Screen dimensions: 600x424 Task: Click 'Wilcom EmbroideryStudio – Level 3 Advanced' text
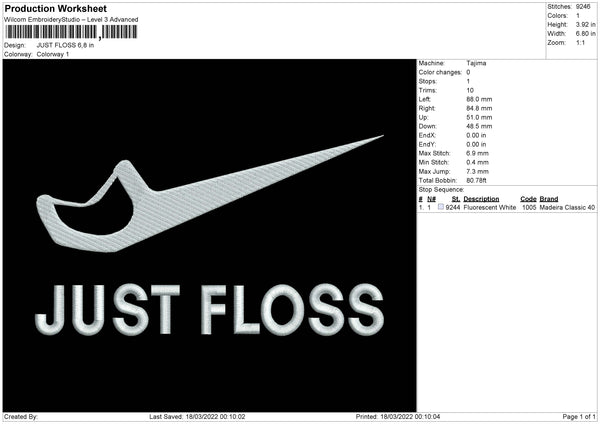[x=71, y=20]
